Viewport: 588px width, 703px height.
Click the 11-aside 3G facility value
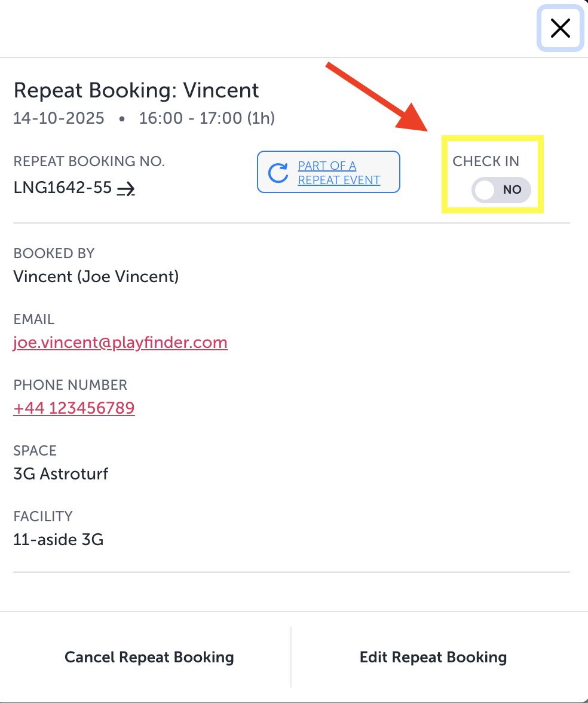tap(59, 540)
